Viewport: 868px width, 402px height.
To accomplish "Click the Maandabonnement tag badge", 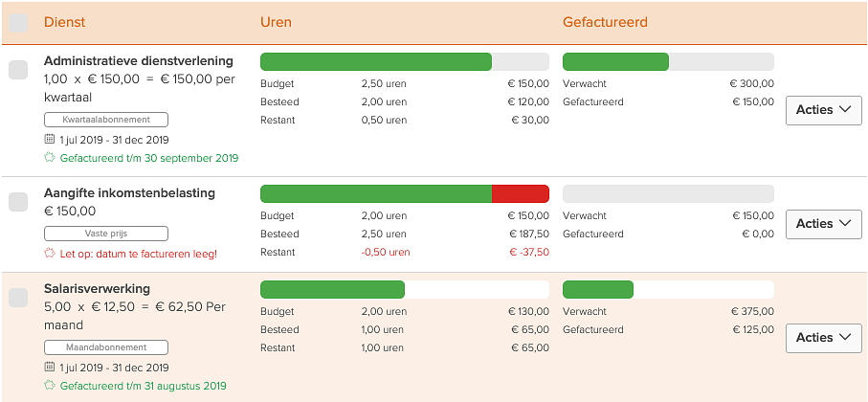I will 106,347.
